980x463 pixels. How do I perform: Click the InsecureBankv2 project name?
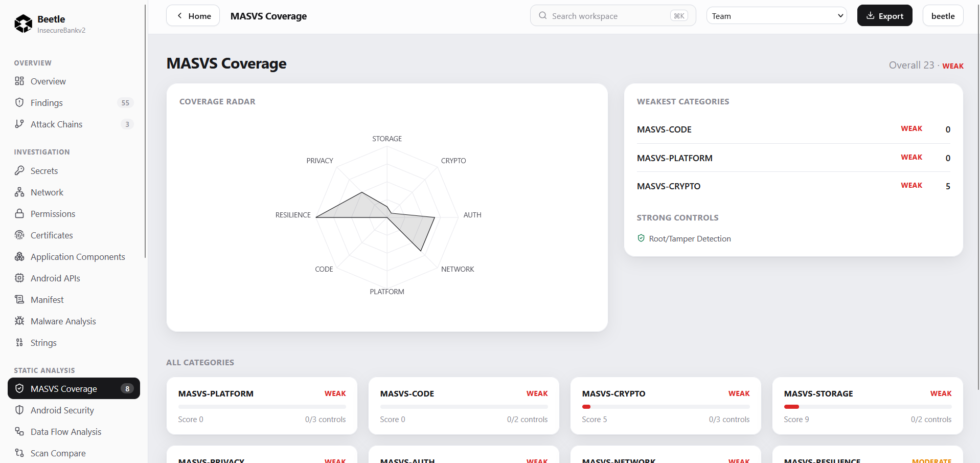click(x=61, y=30)
